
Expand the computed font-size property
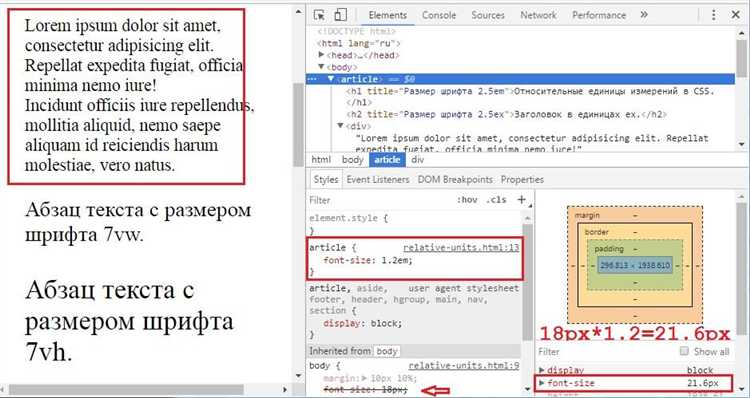click(542, 383)
